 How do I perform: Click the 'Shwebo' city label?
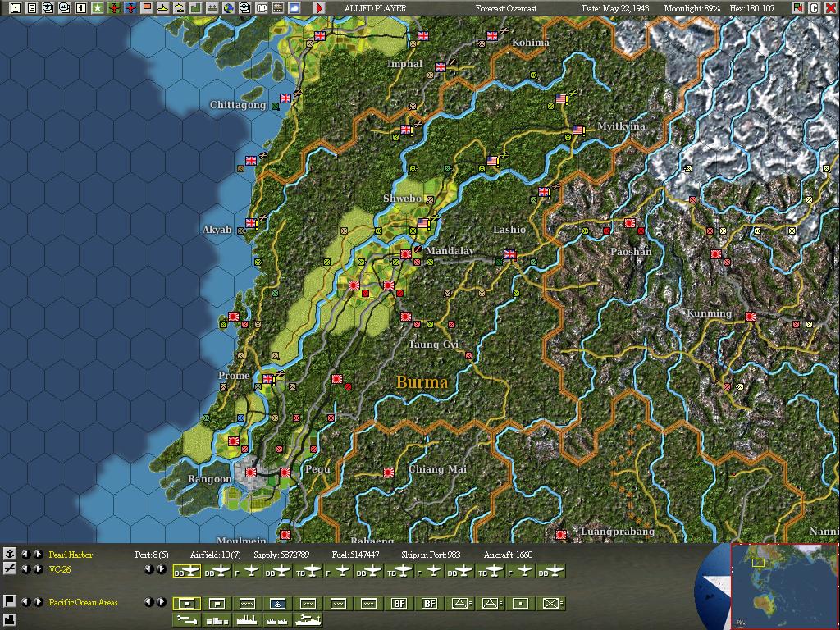[x=402, y=199]
